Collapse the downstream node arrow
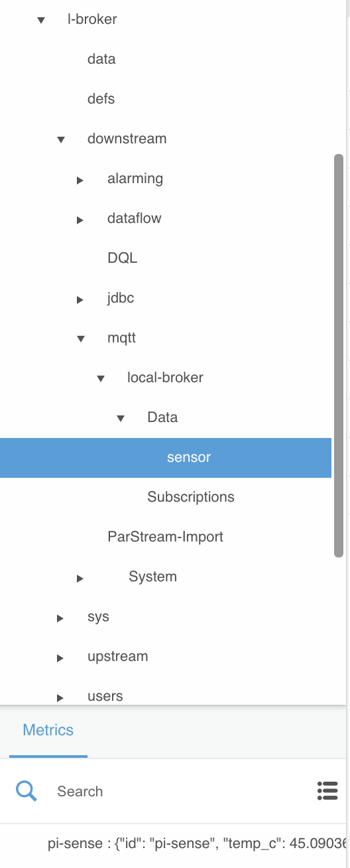350x868 pixels. tap(61, 139)
